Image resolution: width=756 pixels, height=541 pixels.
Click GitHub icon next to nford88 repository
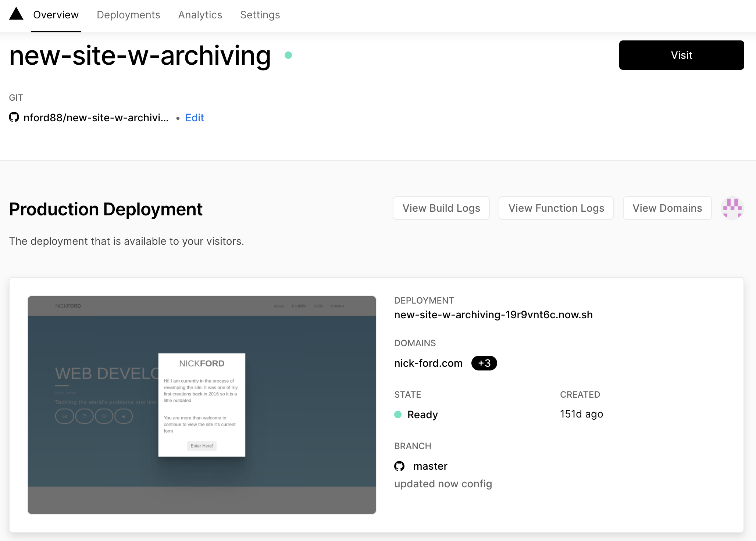(14, 117)
